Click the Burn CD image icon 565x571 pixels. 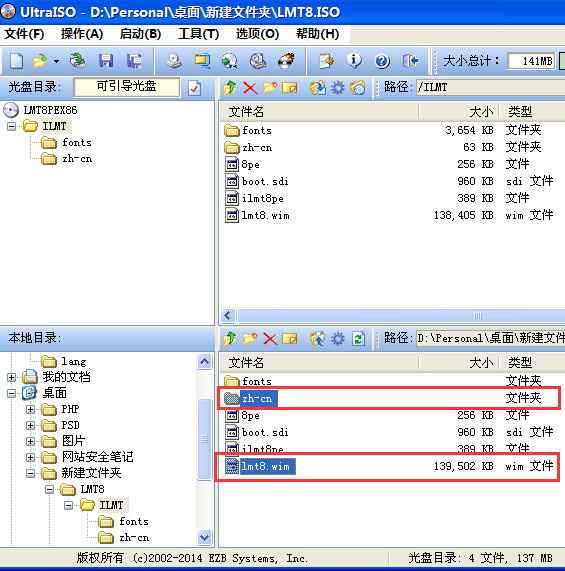point(286,60)
